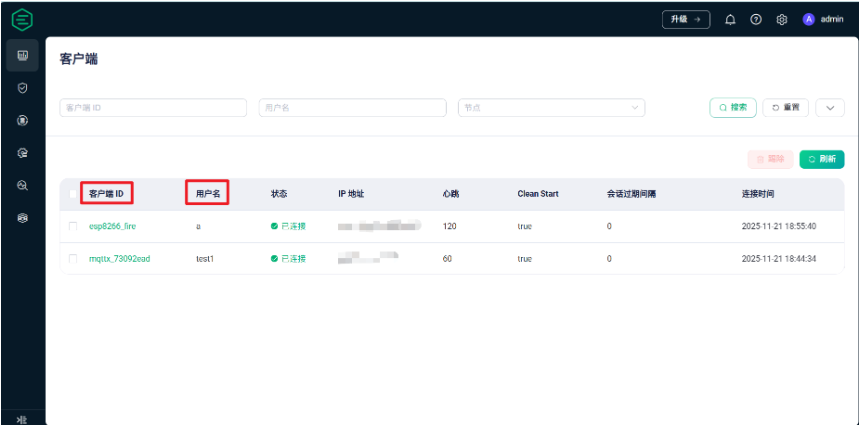
Task: Click username cell test1
Action: [205, 259]
